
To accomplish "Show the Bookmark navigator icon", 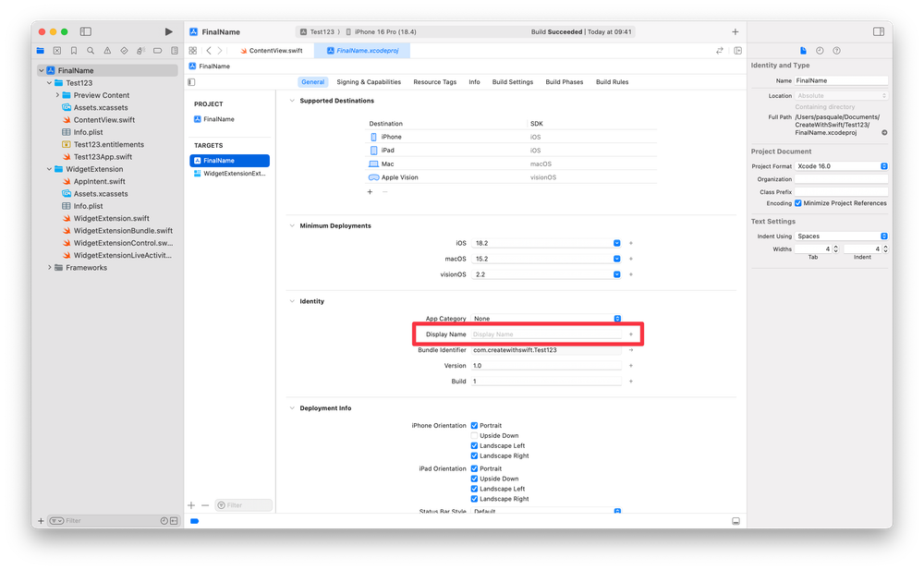I will click(x=74, y=50).
